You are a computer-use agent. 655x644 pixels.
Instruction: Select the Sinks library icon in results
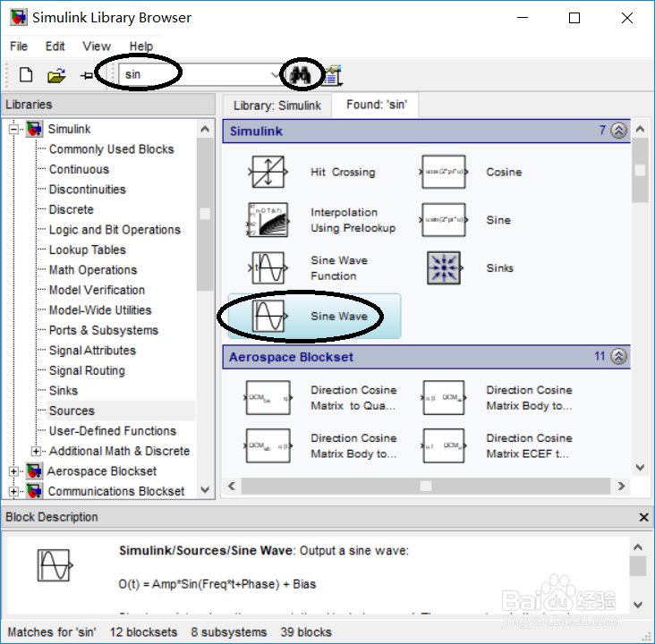pyautogui.click(x=444, y=268)
